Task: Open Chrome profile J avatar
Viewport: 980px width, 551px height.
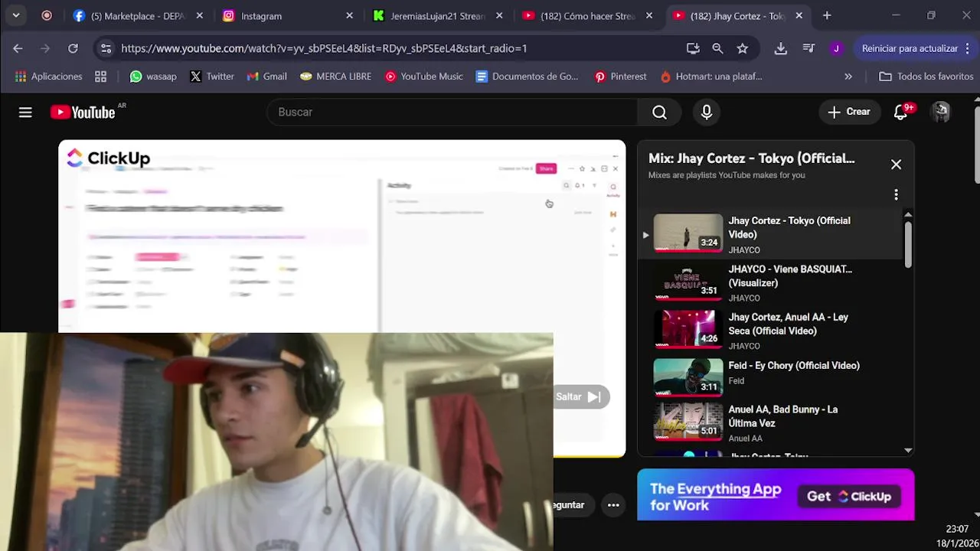Action: click(836, 48)
